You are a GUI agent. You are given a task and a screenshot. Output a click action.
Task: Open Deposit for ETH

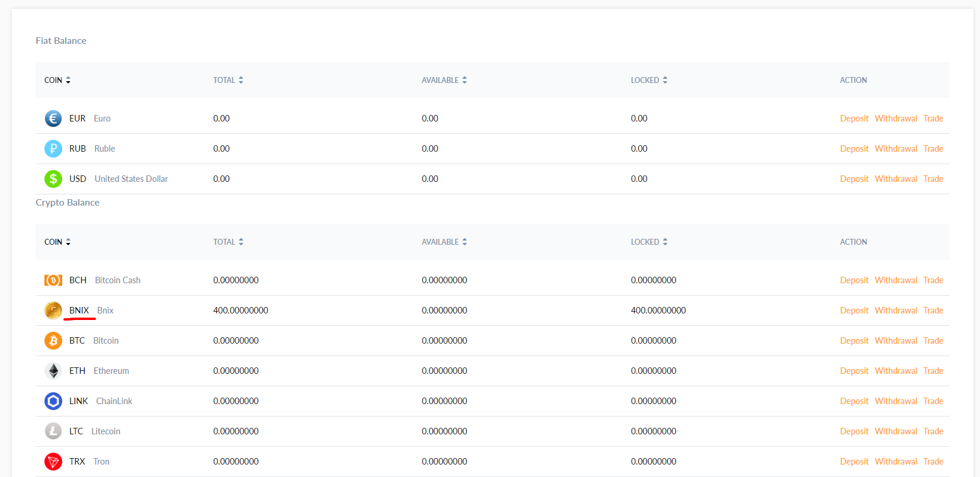(x=854, y=371)
